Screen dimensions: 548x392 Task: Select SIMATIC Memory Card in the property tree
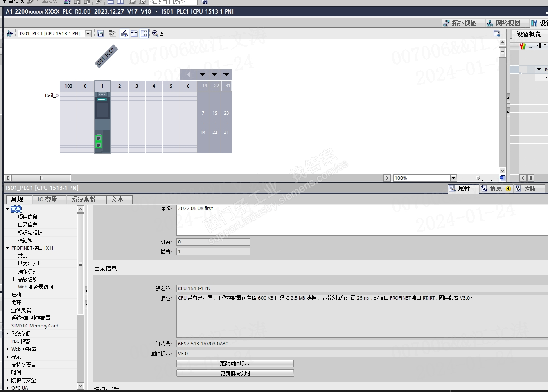click(x=35, y=326)
